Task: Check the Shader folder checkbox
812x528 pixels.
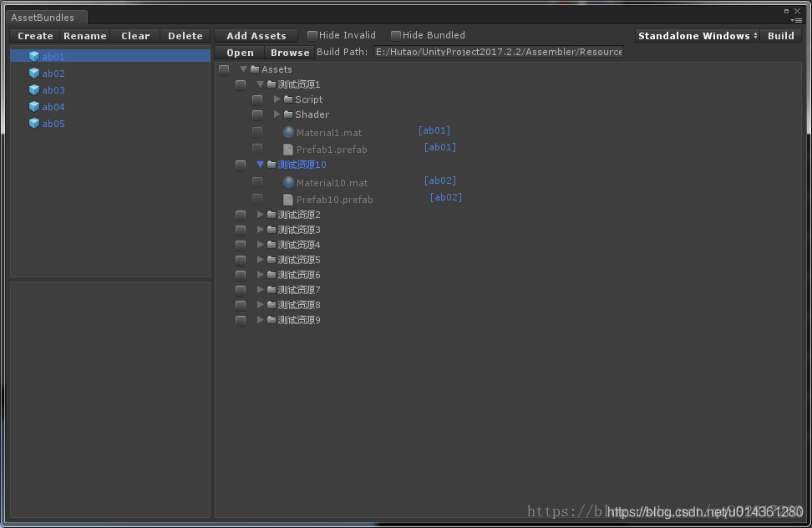Action: (256, 114)
